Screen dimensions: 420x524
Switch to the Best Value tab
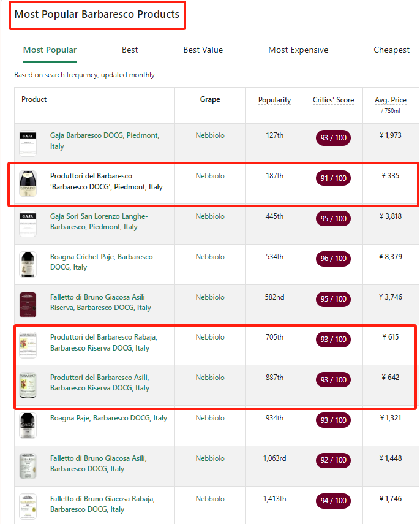[x=203, y=50]
